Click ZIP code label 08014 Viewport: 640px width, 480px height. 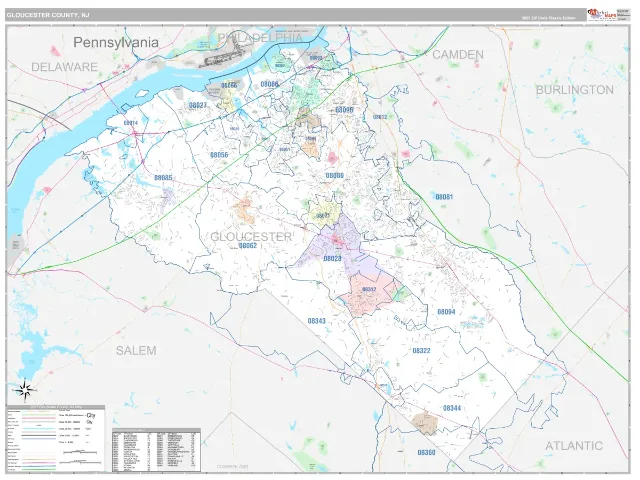131,123
